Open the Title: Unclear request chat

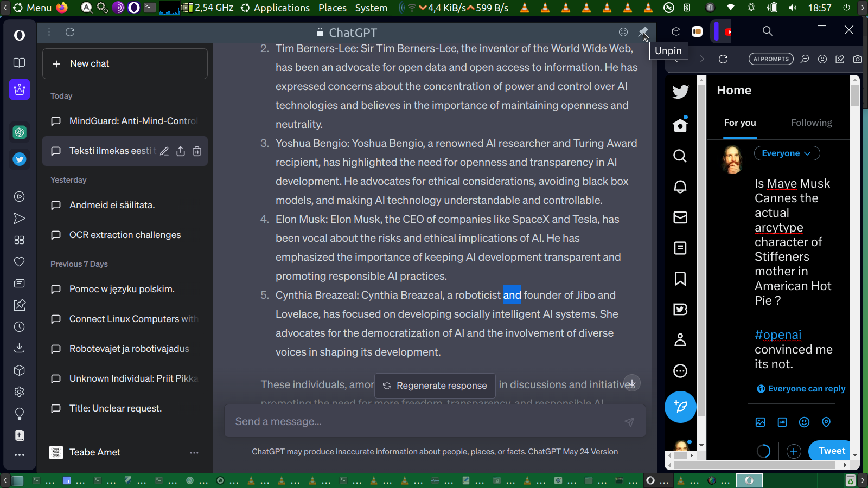coord(125,408)
